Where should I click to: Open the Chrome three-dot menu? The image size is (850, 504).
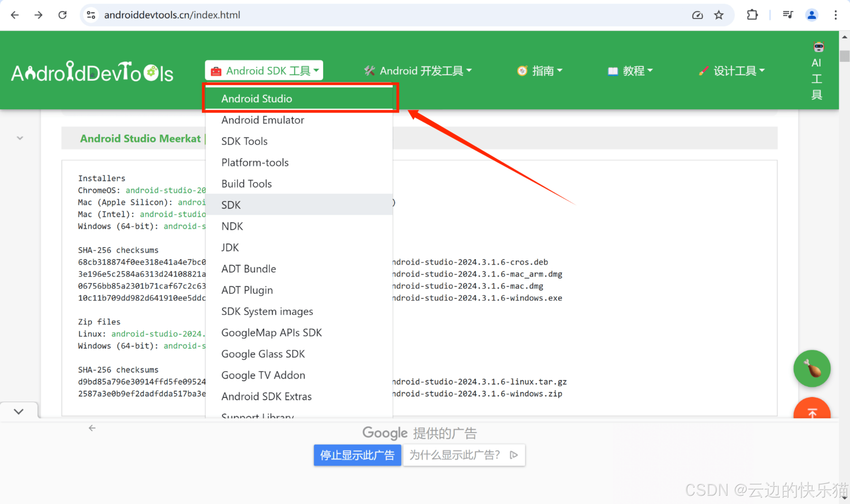point(835,15)
